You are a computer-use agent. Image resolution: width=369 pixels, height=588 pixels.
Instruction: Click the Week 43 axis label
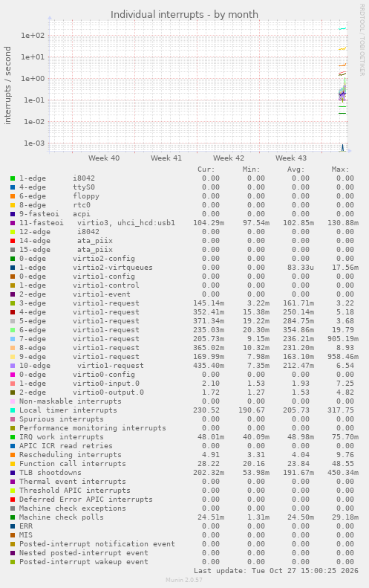pos(291,158)
